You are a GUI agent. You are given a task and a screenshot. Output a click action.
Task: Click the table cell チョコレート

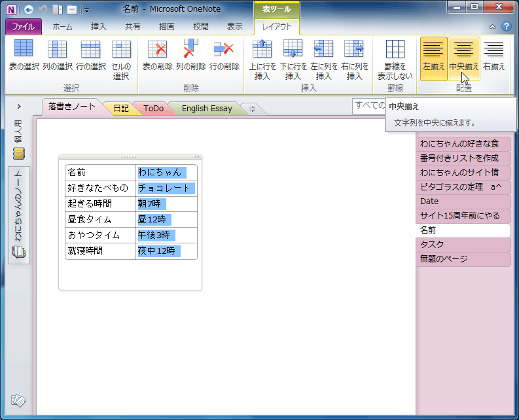click(x=166, y=188)
